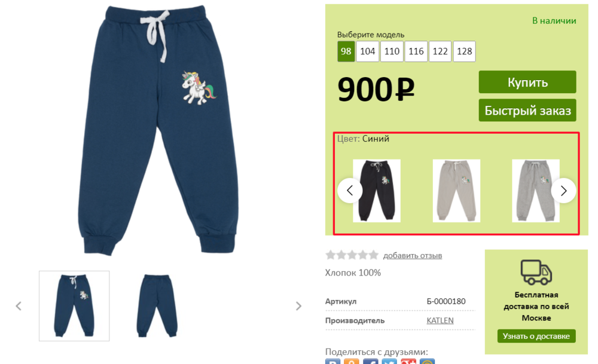Viewport: 598px width, 364px height.
Task: Rate product with the fifth star
Action: (373, 255)
